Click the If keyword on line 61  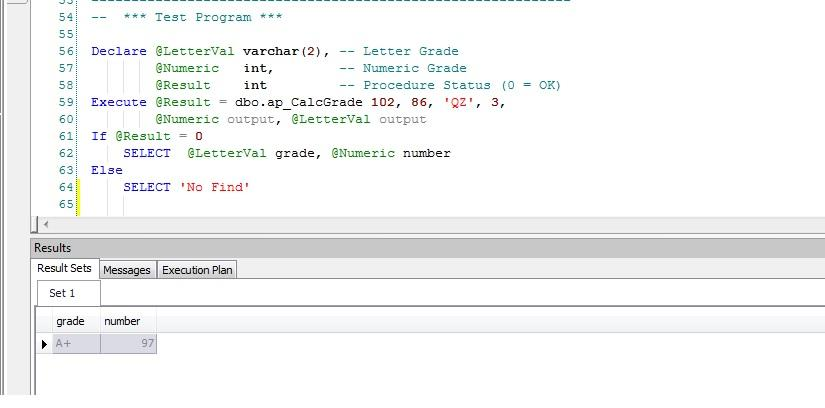click(99, 136)
